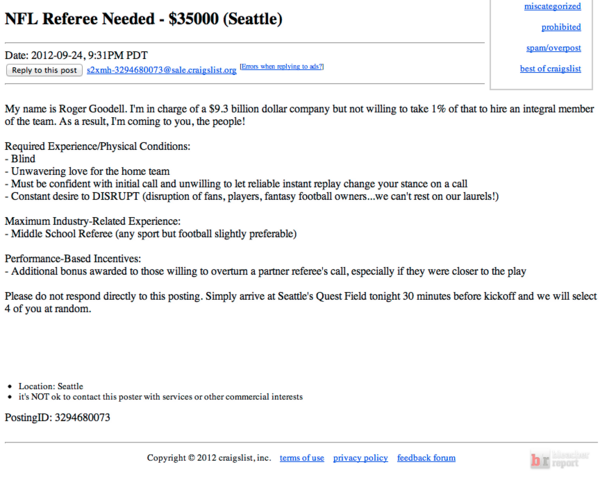600x478 pixels.
Task: Select the post date line 2012-09-24
Action: [x=76, y=55]
